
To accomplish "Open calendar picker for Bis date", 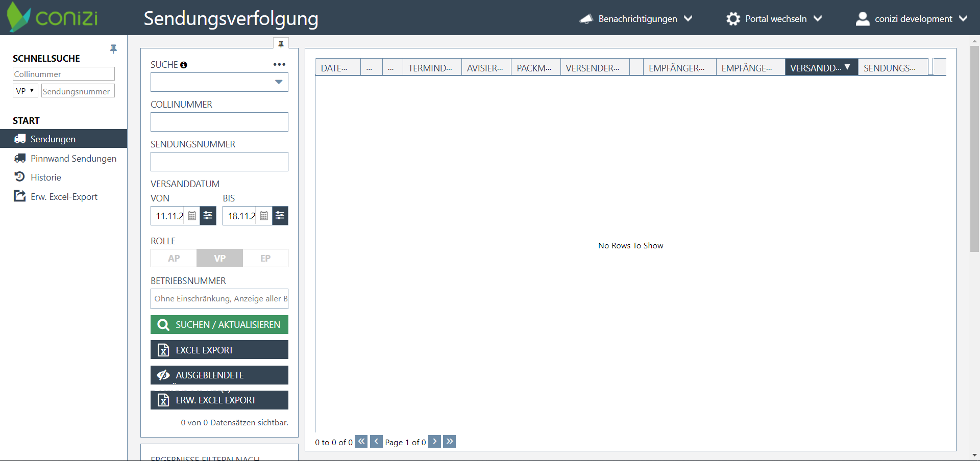I will (x=264, y=216).
